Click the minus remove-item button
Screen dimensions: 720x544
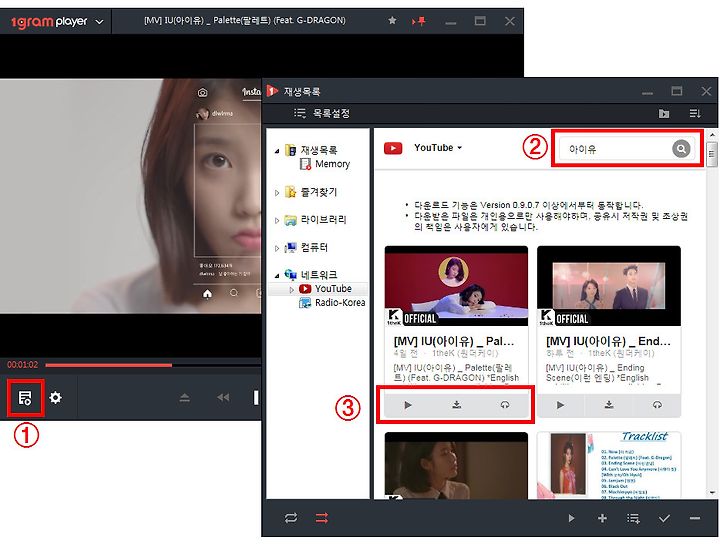[x=695, y=518]
